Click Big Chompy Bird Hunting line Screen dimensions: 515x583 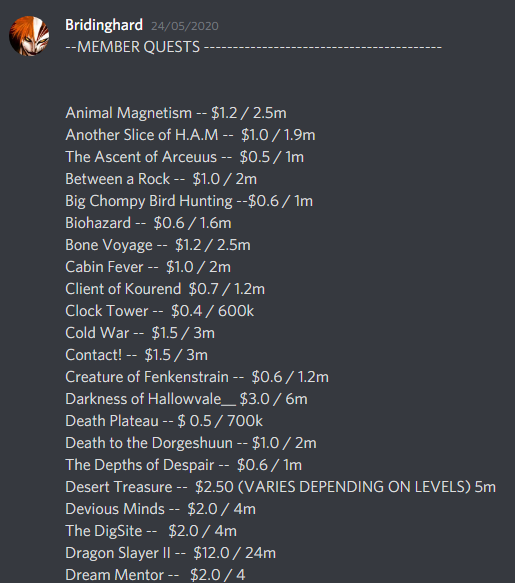189,201
